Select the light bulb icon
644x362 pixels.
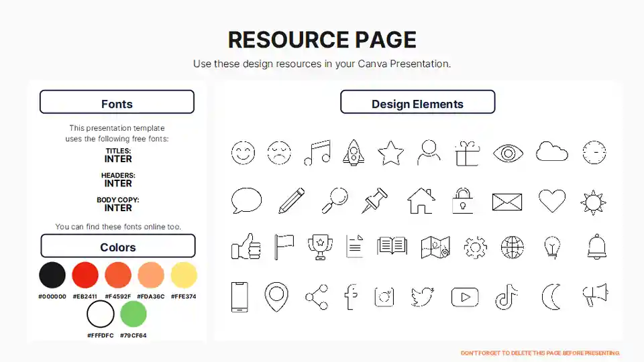click(x=552, y=247)
